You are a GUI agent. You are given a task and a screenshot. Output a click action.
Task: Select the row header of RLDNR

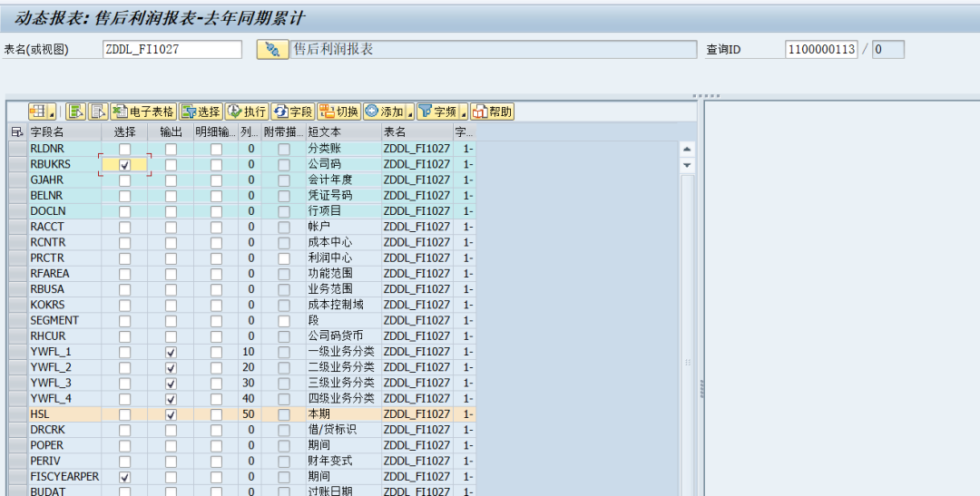[x=17, y=149]
